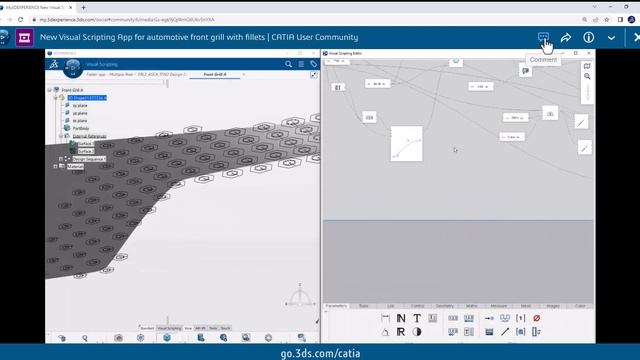Viewport: 640px width, 360px height.
Task: Maximize the 3D viewport with expand icon
Action: 313,75
